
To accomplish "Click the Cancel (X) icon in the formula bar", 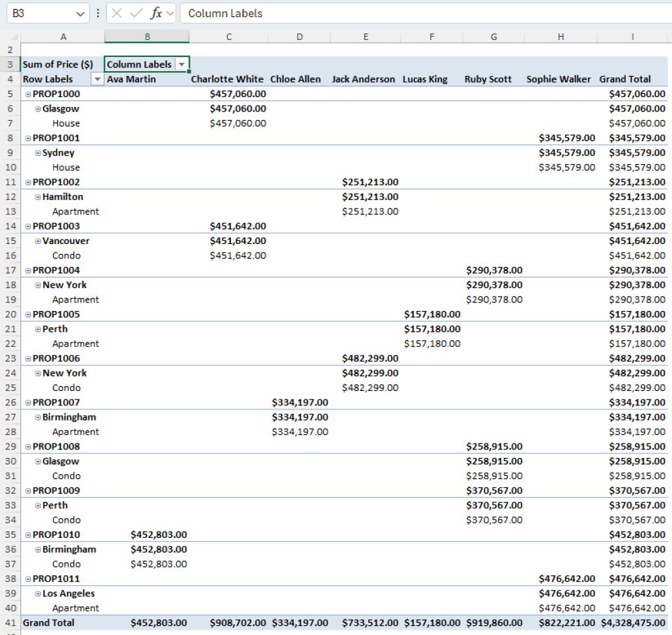I will [115, 13].
